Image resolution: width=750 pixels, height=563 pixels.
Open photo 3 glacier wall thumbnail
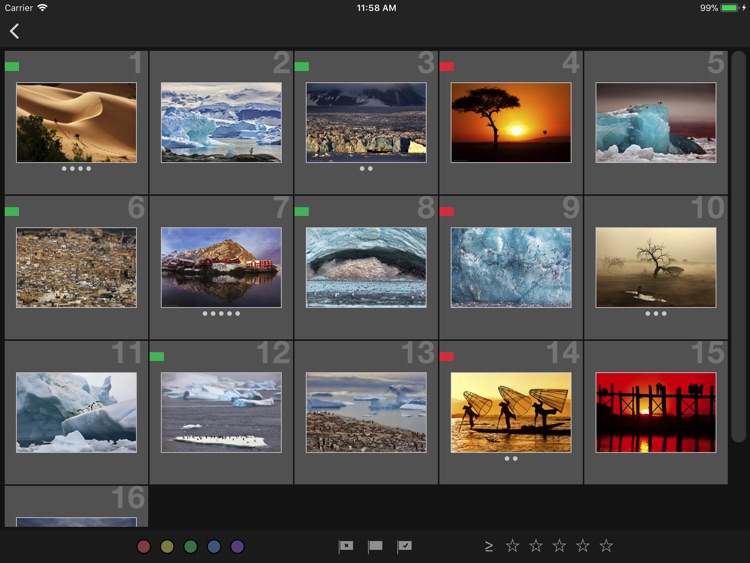(x=366, y=122)
